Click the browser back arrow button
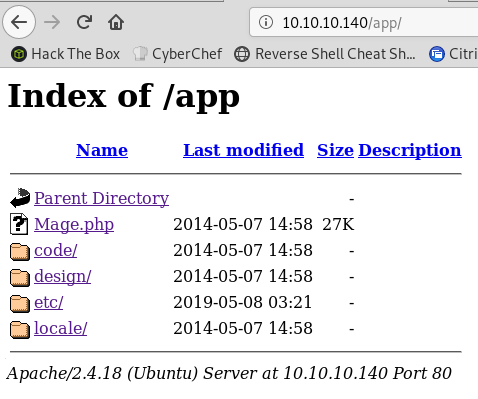This screenshot has width=478, height=399. [19, 22]
